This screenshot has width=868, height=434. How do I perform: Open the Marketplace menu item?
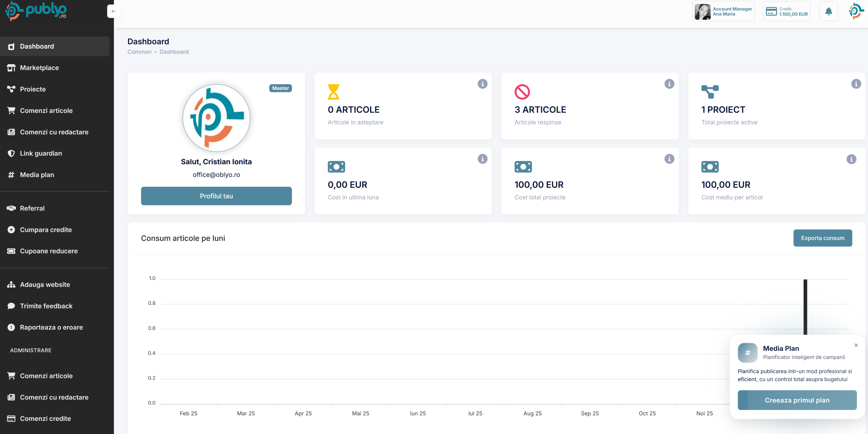(39, 68)
